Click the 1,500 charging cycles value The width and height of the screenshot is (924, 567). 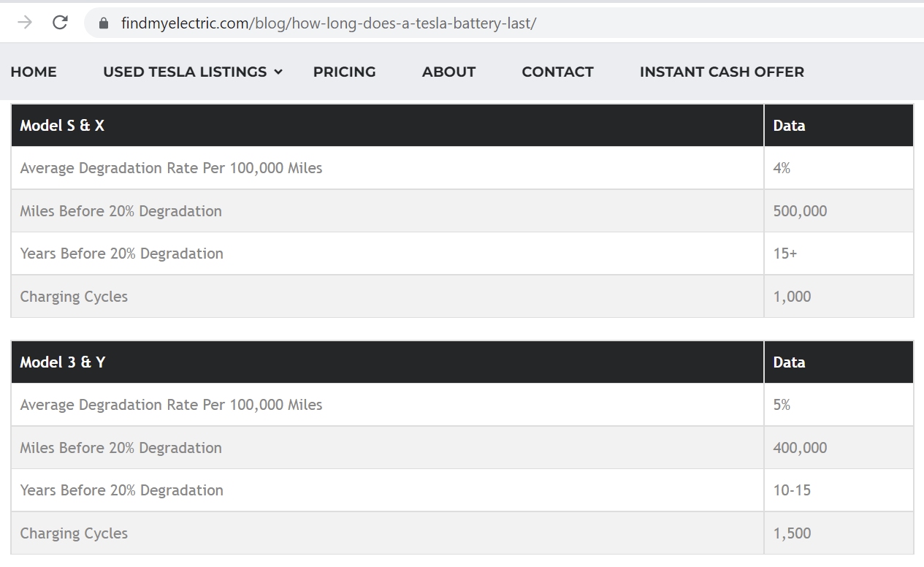point(792,533)
